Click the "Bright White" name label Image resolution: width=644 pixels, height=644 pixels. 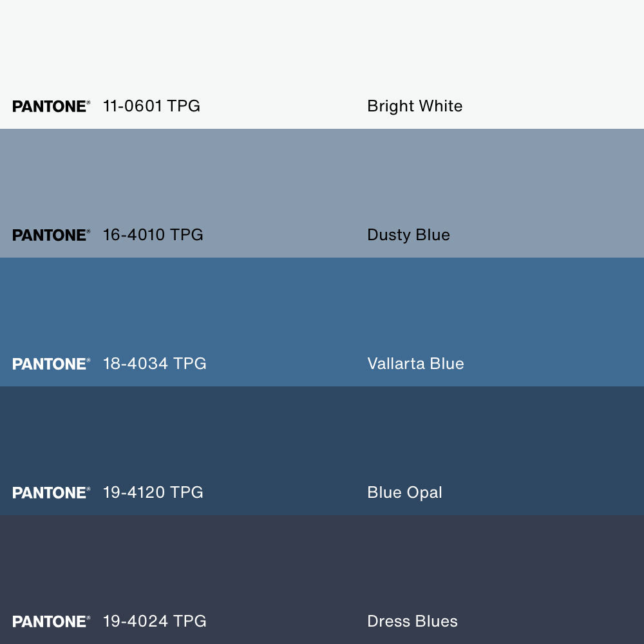[415, 106]
